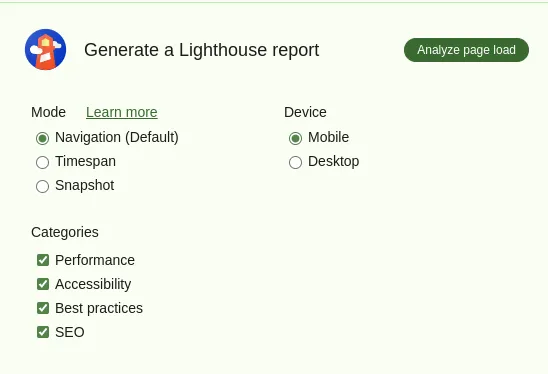548x374 pixels.
Task: Click the Lighthouse logo icon
Action: (45, 49)
